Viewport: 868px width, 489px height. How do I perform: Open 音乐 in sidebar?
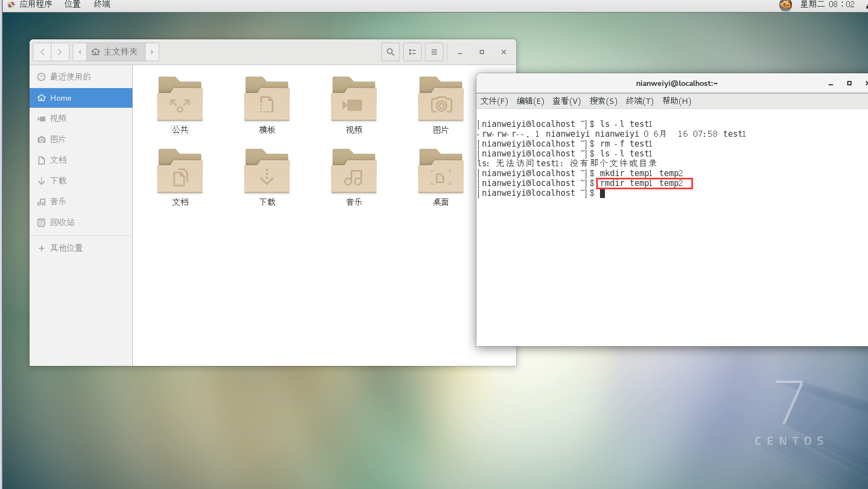coord(81,201)
